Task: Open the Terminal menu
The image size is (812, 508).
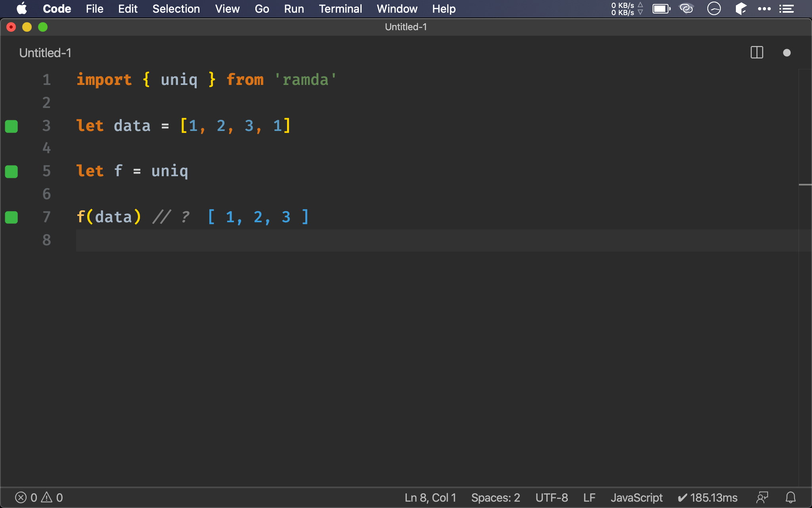Action: pyautogui.click(x=340, y=9)
